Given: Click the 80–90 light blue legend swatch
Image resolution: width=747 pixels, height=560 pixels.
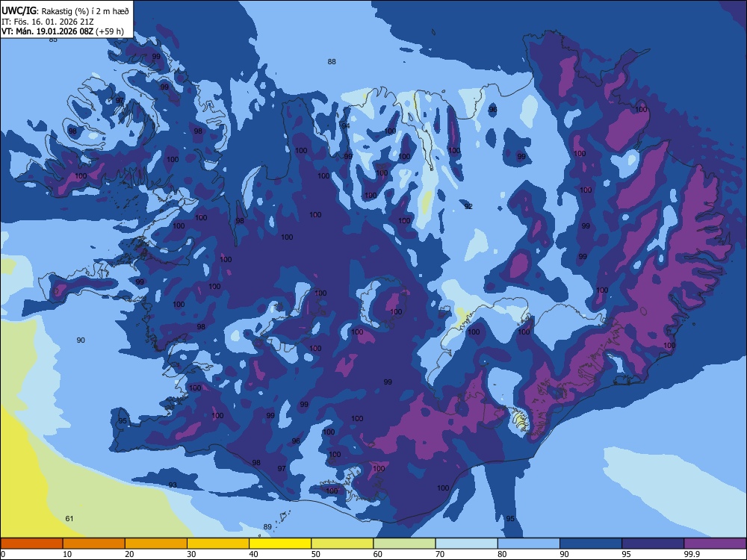Looking at the screenshot, I should click(x=529, y=544).
